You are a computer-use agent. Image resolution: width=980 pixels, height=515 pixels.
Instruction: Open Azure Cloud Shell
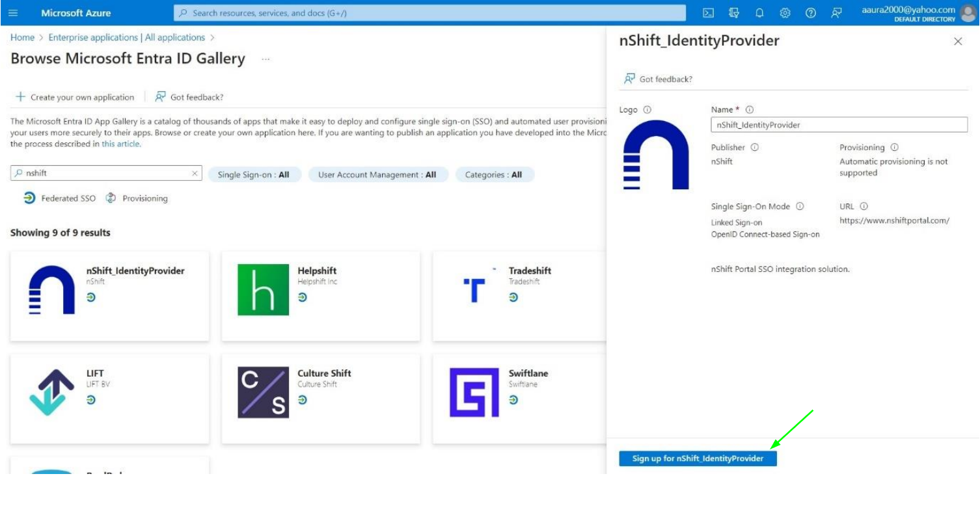point(708,13)
